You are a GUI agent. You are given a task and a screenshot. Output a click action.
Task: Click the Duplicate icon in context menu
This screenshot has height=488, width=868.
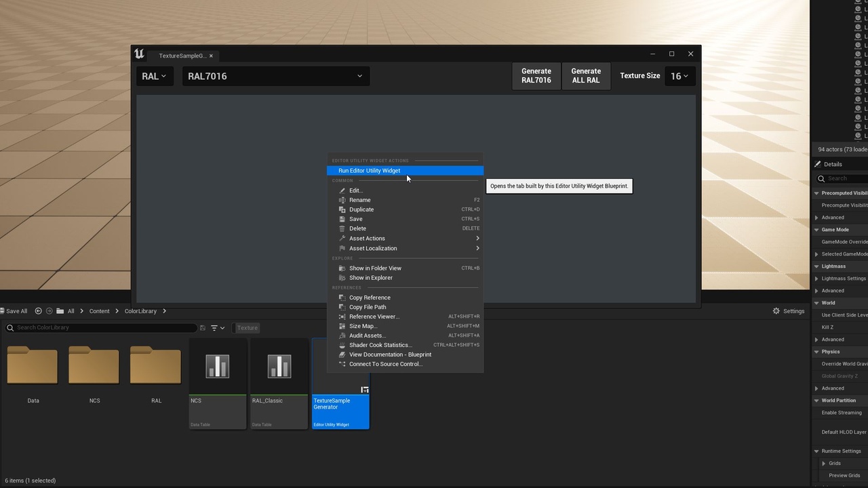[342, 209]
